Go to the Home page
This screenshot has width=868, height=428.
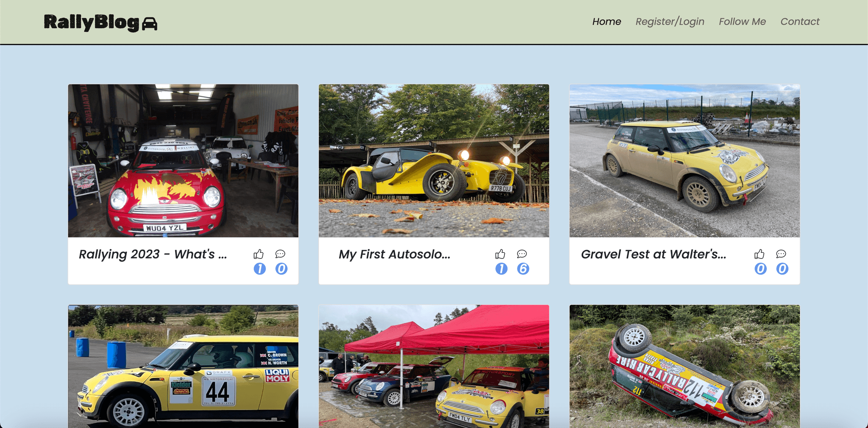coord(606,22)
